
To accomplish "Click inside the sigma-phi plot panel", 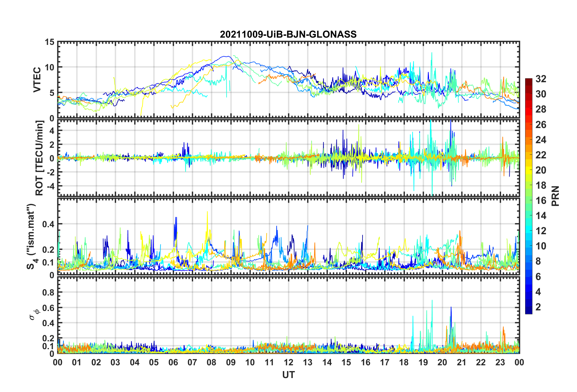I will point(288,315).
